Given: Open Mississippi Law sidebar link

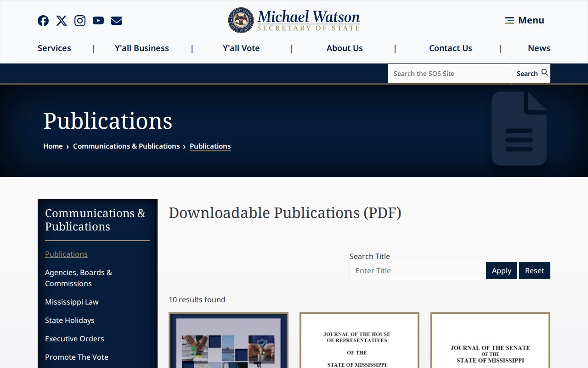Looking at the screenshot, I should click(x=72, y=302).
